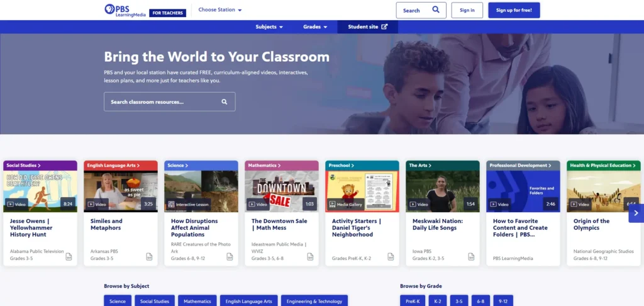Click the Daniel Tiger media gallery thumbnail

(362, 191)
